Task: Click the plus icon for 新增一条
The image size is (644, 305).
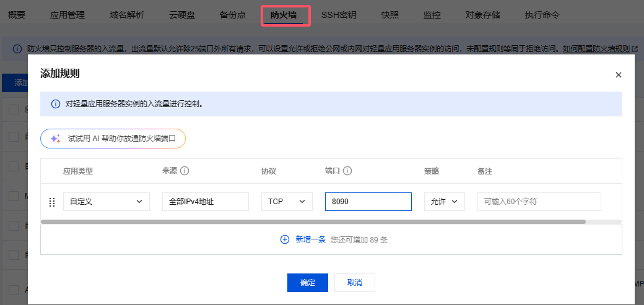Action: [x=285, y=239]
